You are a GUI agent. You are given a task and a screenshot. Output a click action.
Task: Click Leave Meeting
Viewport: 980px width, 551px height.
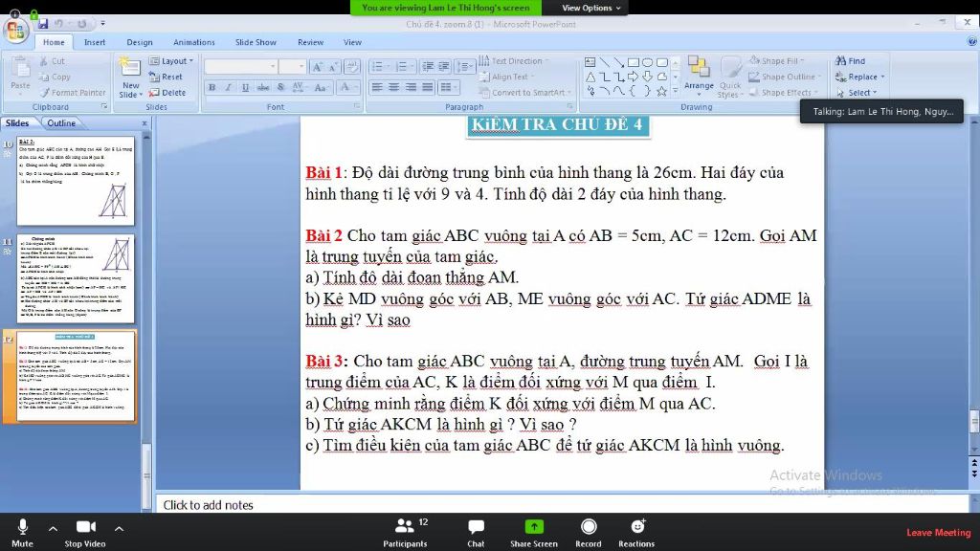(938, 532)
